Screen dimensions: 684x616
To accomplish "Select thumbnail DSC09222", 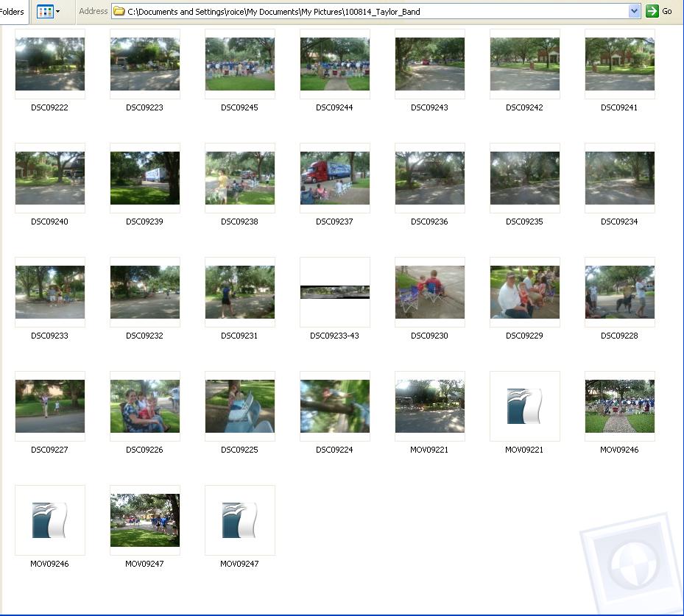I will click(x=50, y=64).
